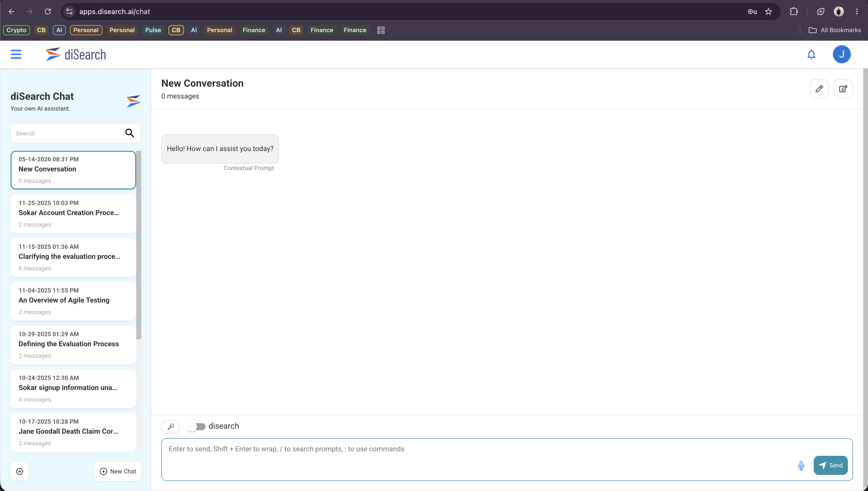Send the message
Screen dimensions: 868x491
tap(830, 465)
